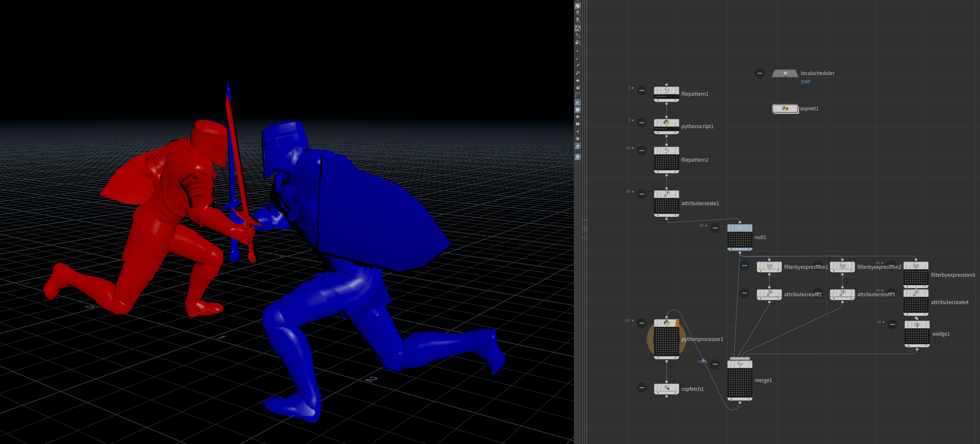The image size is (980, 444).
Task: Click the localscheduler node shape
Action: tap(785, 74)
